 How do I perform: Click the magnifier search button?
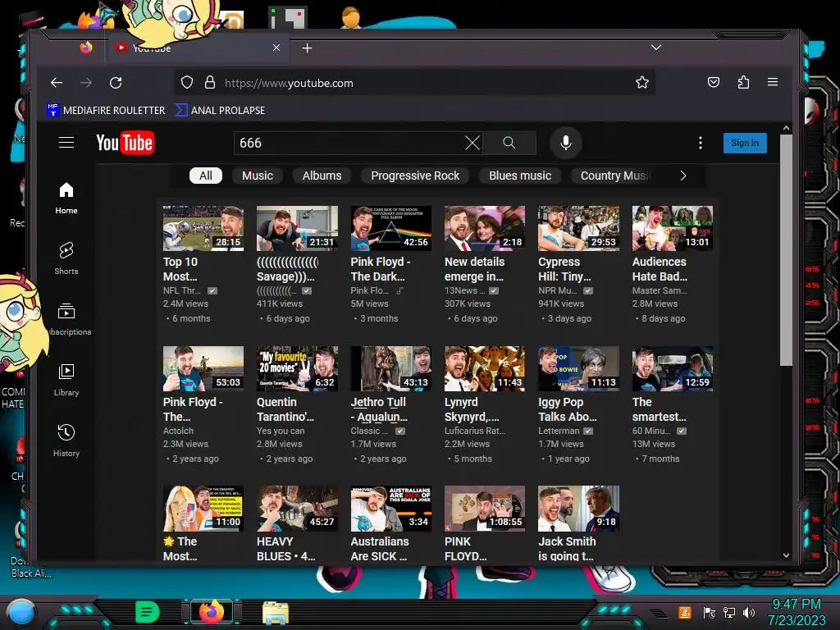pos(509,143)
